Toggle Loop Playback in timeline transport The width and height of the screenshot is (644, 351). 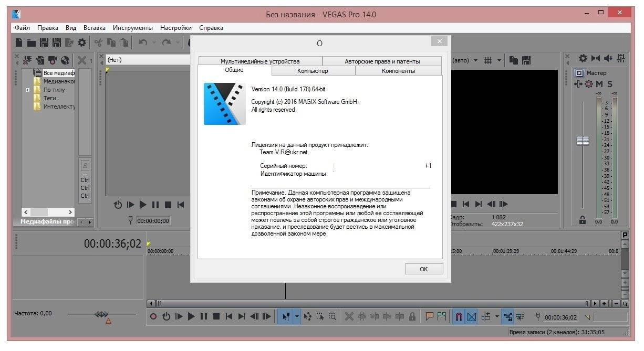166,316
